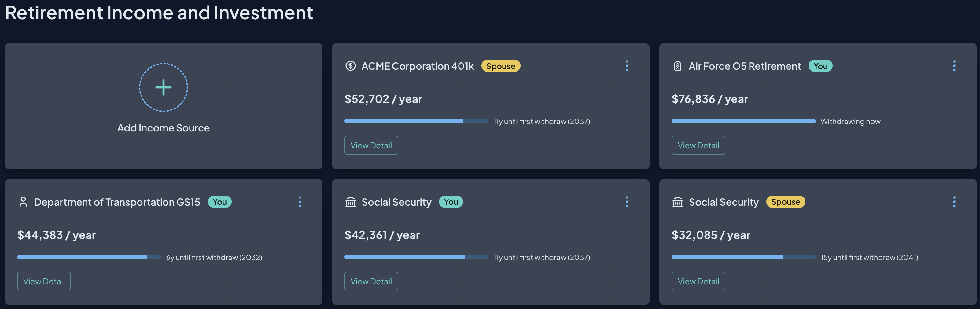
Task: Open the kebab menu on Social Security (Spouse)
Action: [954, 202]
